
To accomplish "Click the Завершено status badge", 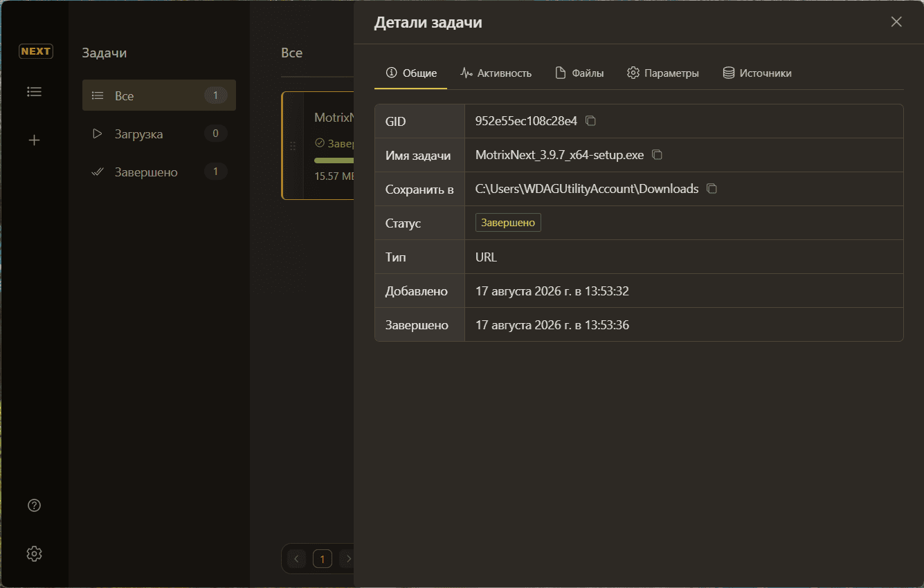I will tap(508, 223).
